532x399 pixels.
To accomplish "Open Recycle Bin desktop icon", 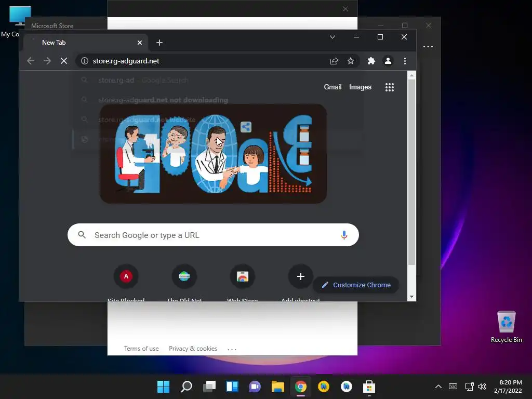I will [506, 326].
